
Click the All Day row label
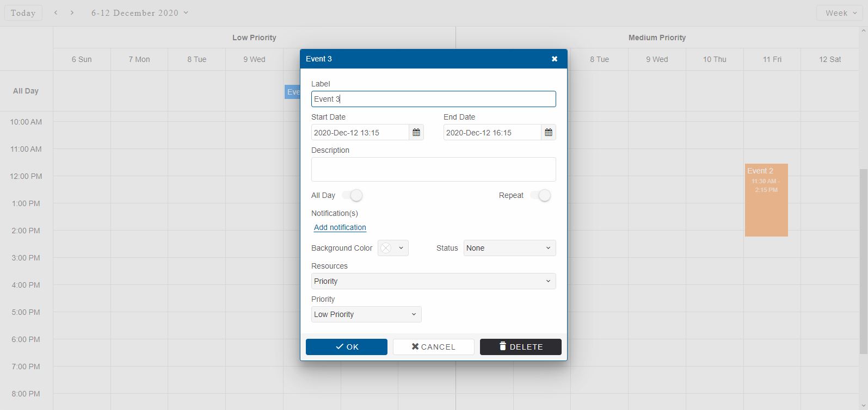26,91
